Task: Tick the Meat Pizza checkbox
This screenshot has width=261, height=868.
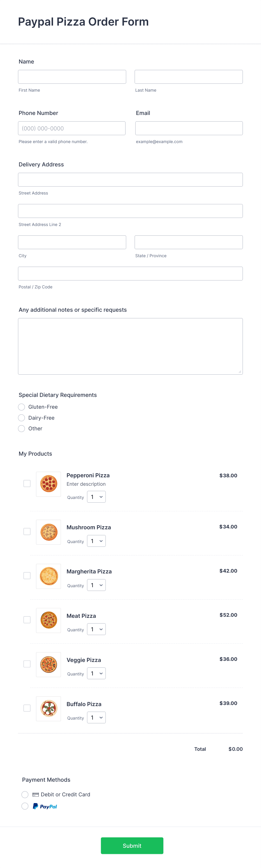Action: [27, 620]
